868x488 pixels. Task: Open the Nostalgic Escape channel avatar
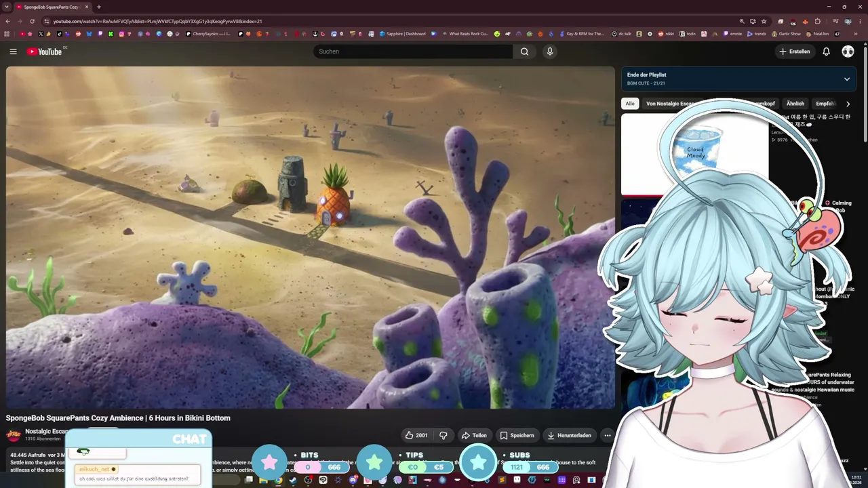point(13,435)
